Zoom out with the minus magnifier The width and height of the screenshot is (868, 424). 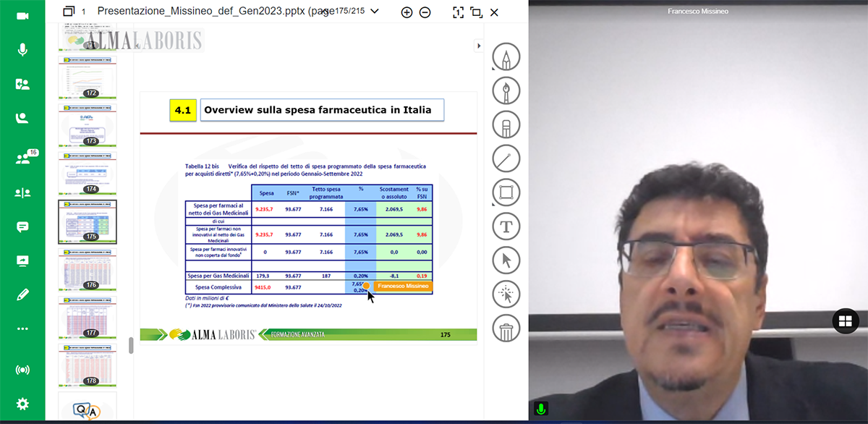425,12
